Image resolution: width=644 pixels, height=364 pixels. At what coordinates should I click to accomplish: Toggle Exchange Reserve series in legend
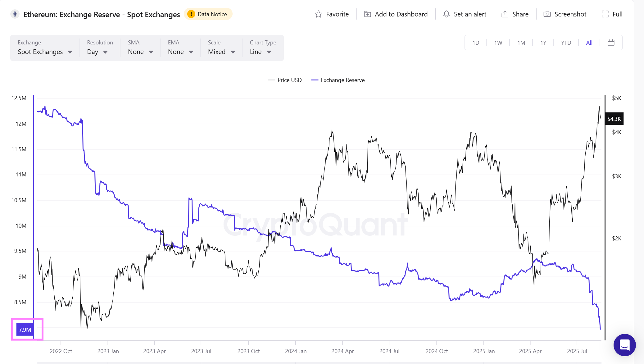pyautogui.click(x=338, y=80)
